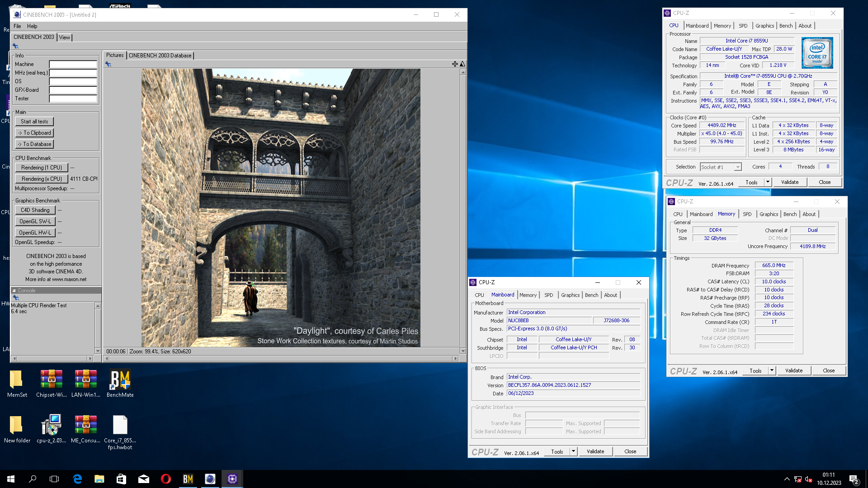The height and width of the screenshot is (488, 868).
Task: Open Core_i7_855...fps.hwbot file icon
Action: click(120, 432)
